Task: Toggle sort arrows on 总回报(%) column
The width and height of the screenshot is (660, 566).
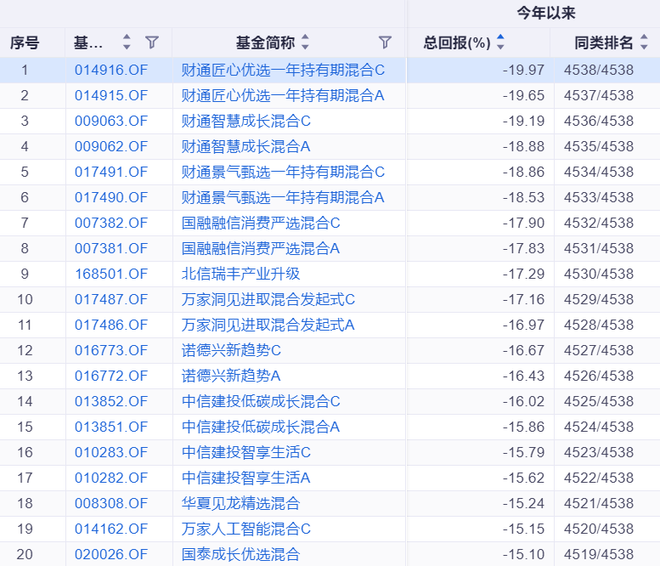Action: (x=501, y=42)
